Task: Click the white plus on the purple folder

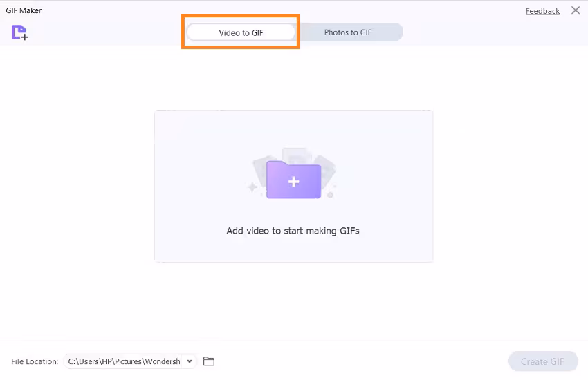Action: (293, 182)
